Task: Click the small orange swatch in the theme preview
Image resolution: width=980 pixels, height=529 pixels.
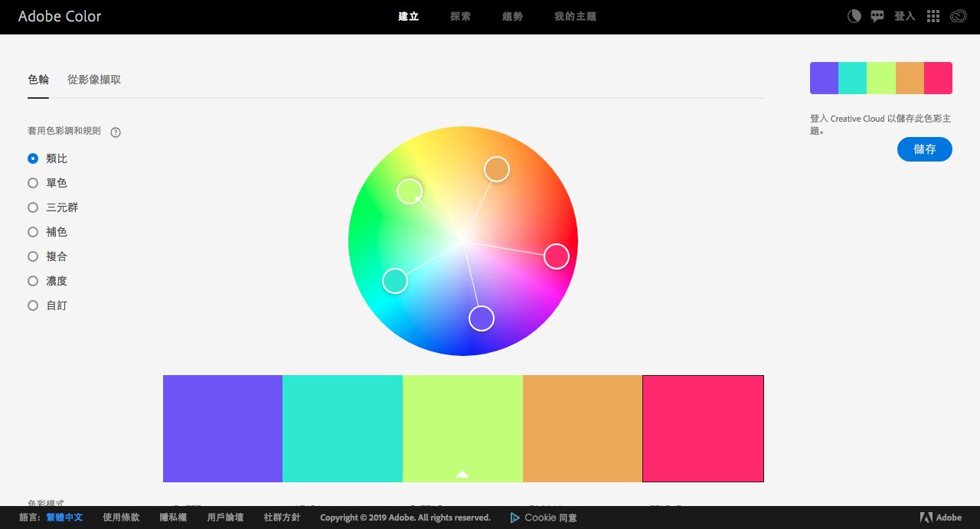Action: (x=910, y=78)
